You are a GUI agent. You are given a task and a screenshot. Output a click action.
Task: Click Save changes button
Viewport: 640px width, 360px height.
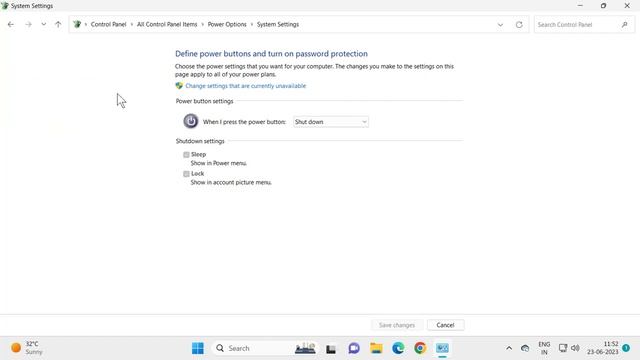click(x=397, y=325)
